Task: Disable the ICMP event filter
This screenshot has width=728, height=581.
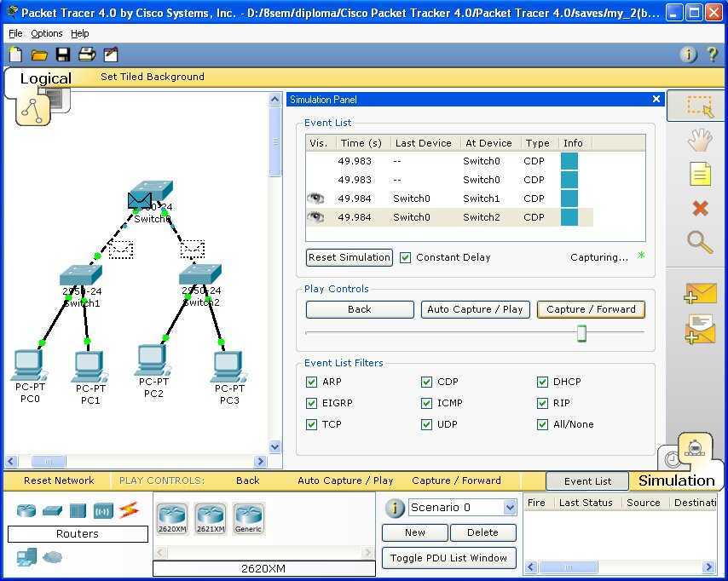Action: (426, 403)
